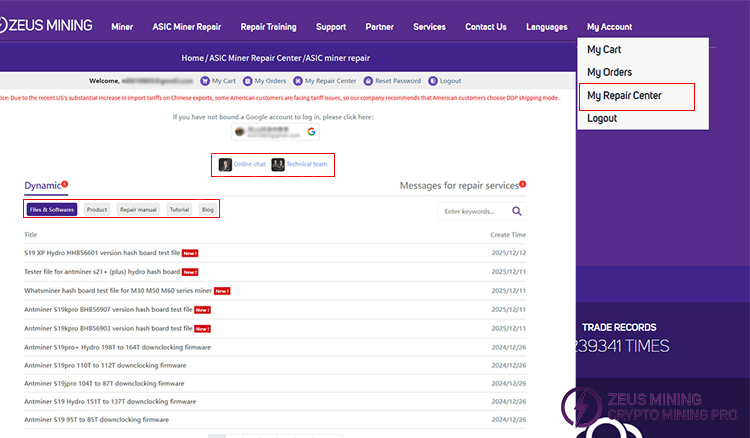Go to Home breadcrumb link
750x438 pixels.
192,58
